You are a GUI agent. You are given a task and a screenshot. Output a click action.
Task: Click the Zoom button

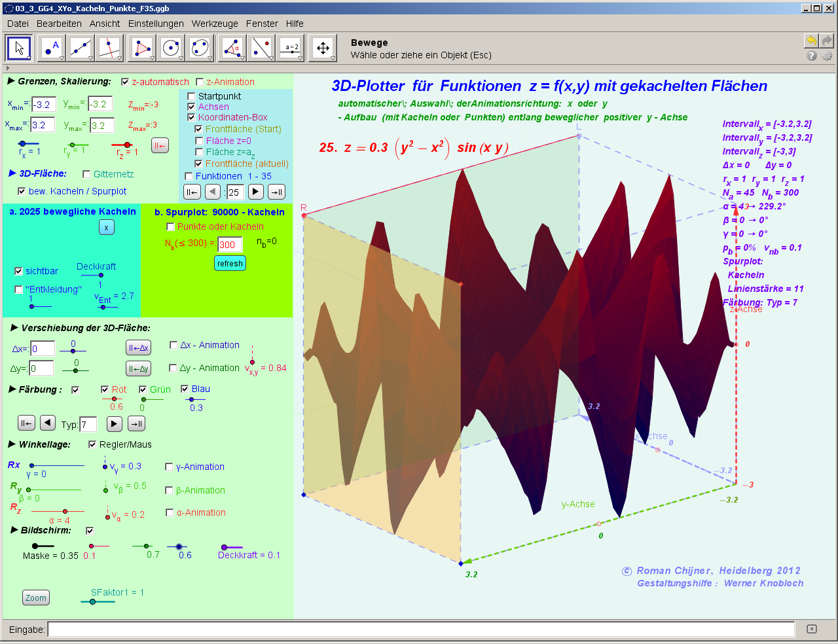pos(36,598)
